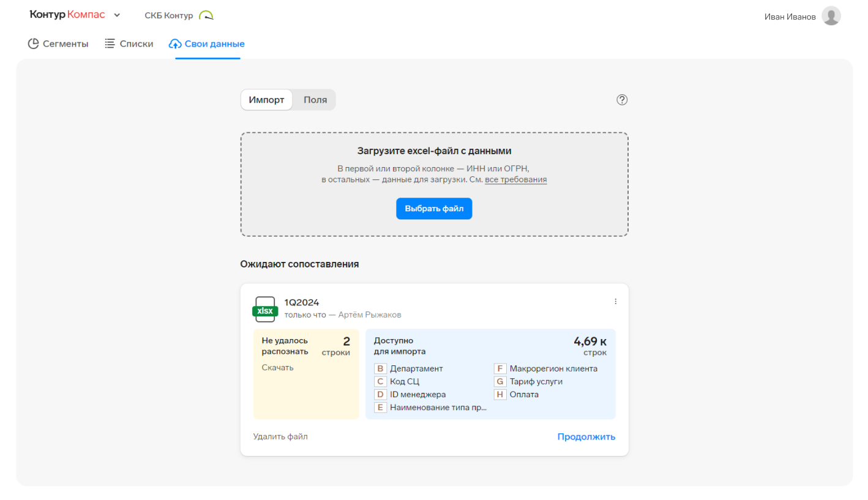Open the все требования link
The image size is (868, 500).
(x=516, y=180)
